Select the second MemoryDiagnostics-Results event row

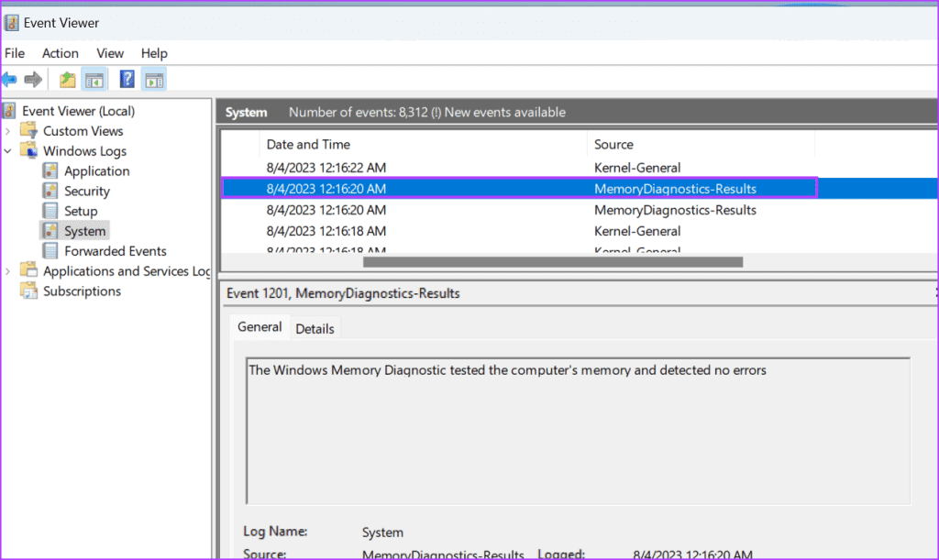tap(580, 210)
